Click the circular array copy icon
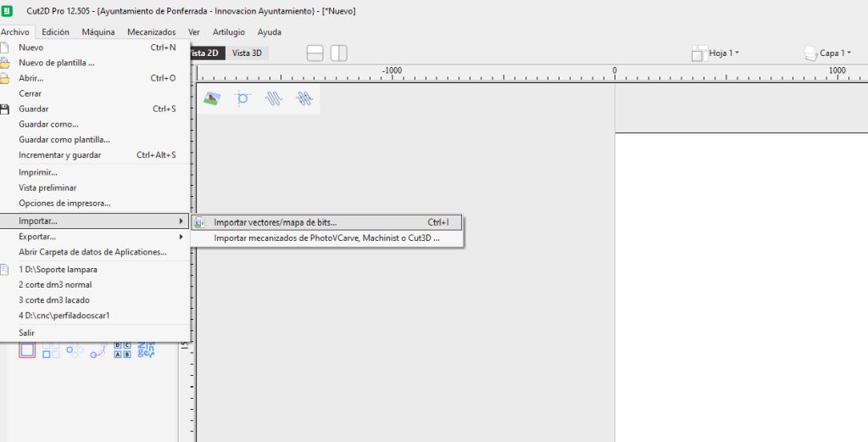The image size is (868, 442). (x=75, y=350)
